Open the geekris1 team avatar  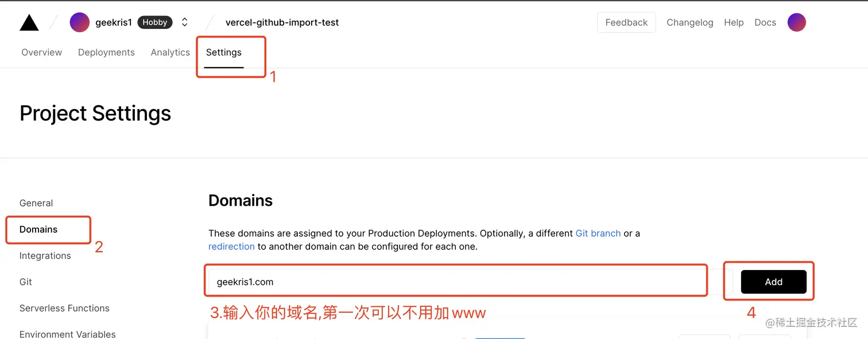point(79,22)
